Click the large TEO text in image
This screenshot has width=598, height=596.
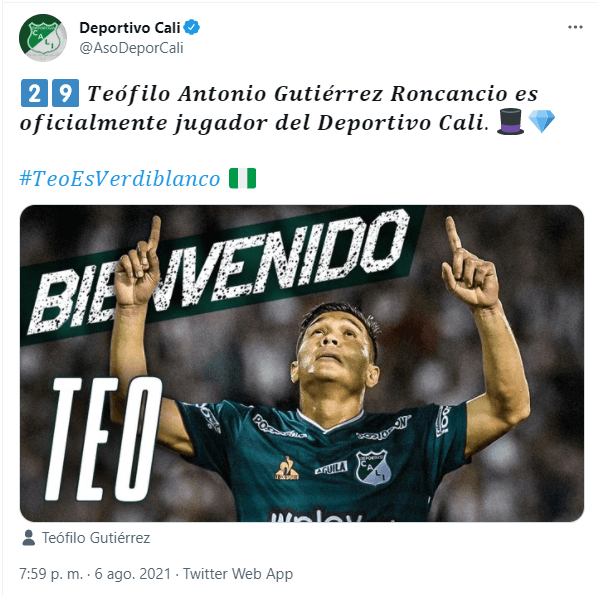coord(104,439)
